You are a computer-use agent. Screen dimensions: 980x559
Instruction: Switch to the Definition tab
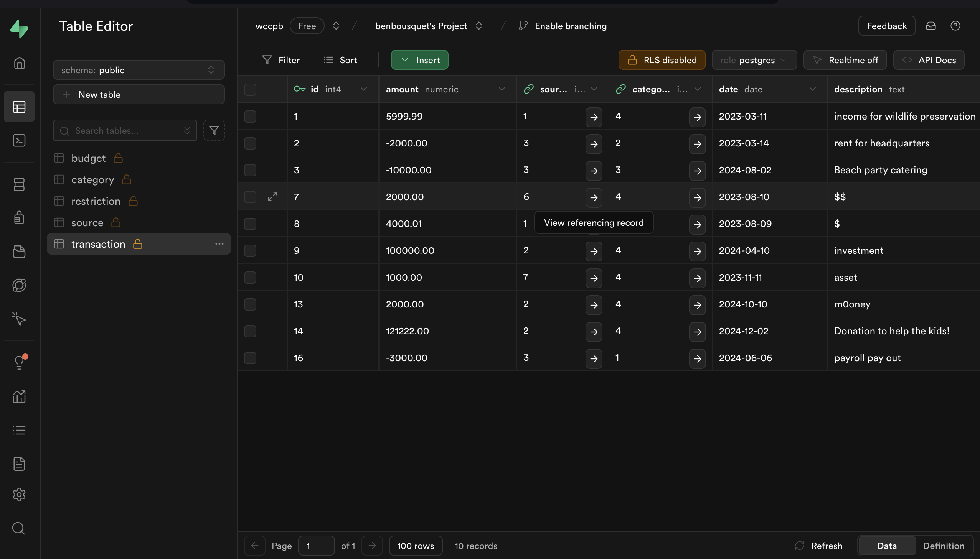943,546
